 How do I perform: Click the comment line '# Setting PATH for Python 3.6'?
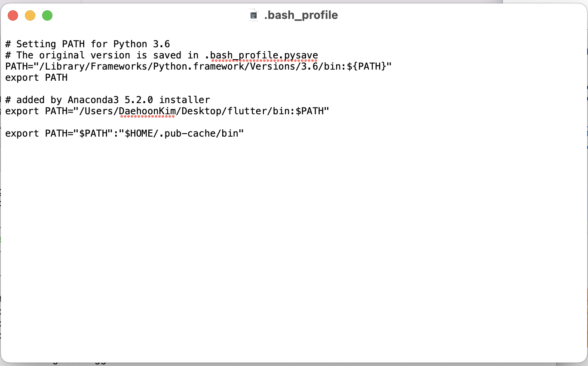(88, 44)
